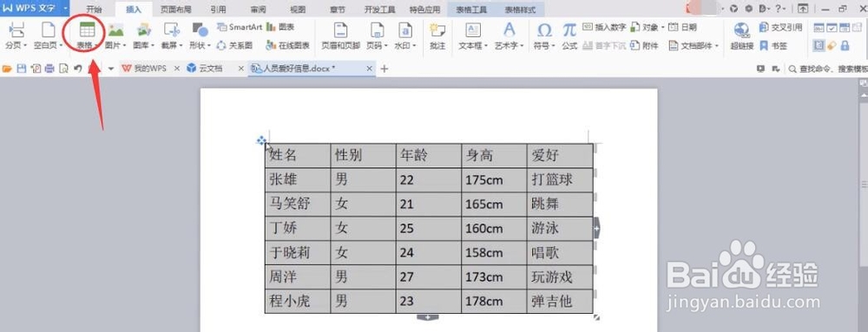Open the Gallery (图库) icon
This screenshot has width=868, height=332.
[x=144, y=30]
